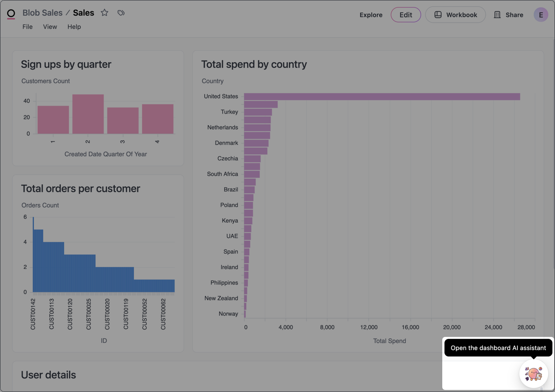The height and width of the screenshot is (392, 555).
Task: Click the Omni logo home icon
Action: coord(11,14)
